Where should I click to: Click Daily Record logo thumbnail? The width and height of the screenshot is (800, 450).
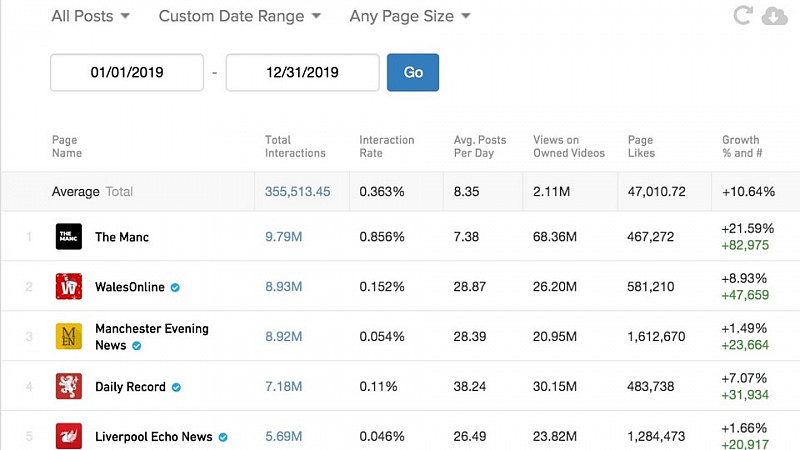pos(68,386)
